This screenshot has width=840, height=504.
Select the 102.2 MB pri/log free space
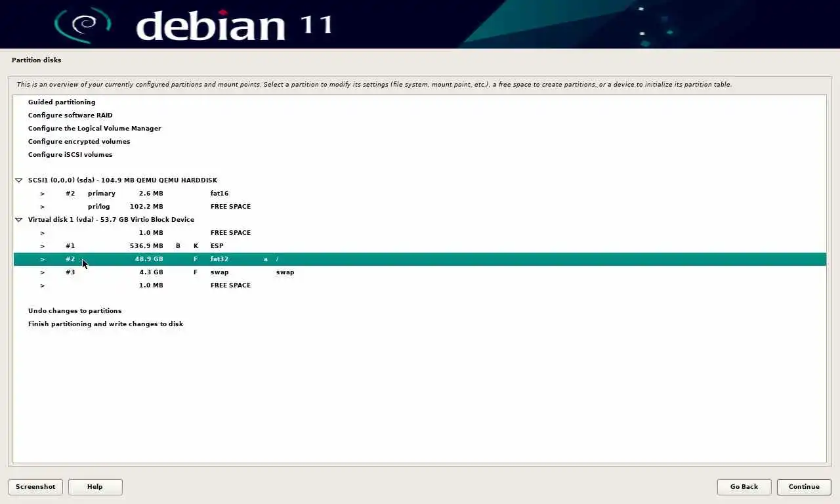[x=420, y=207]
